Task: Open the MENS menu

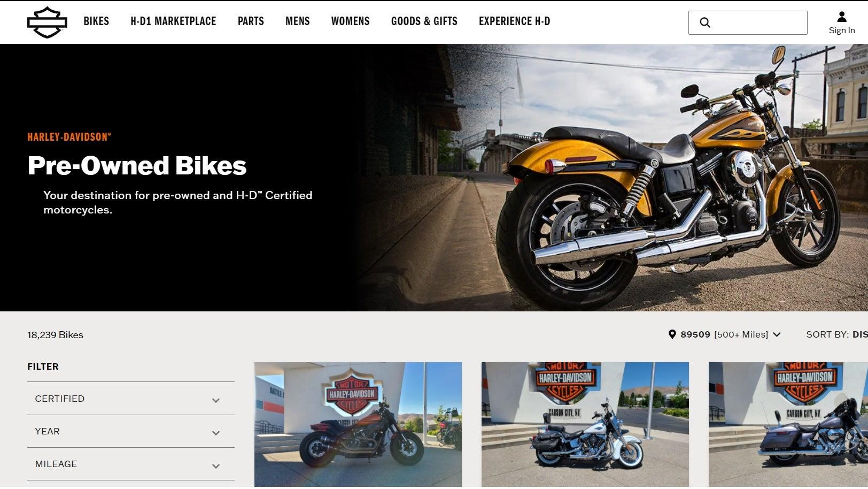Action: click(298, 21)
